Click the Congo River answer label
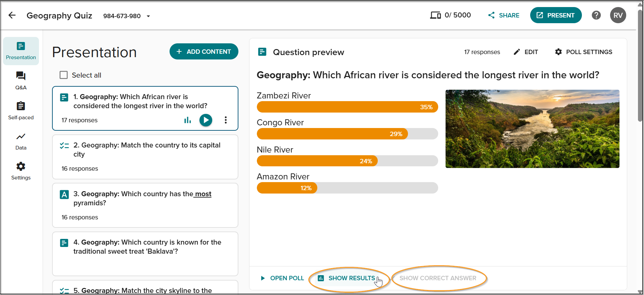The width and height of the screenshot is (644, 295). coord(280,123)
